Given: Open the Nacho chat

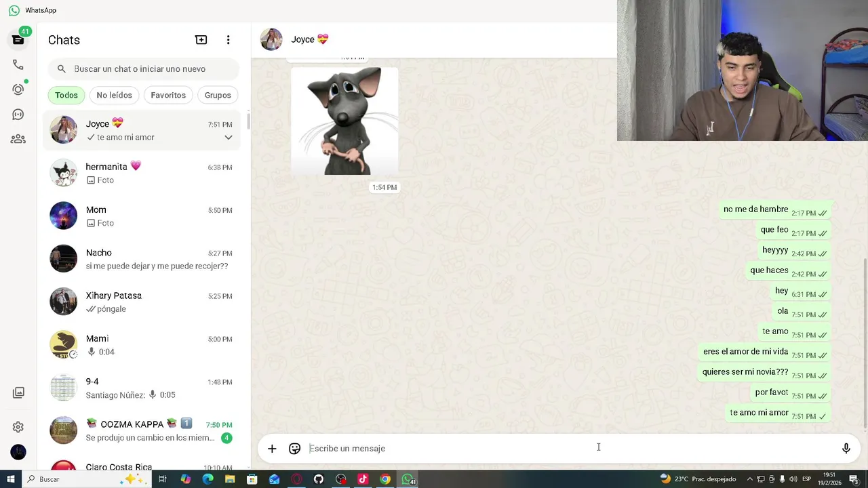Looking at the screenshot, I should pos(142,259).
